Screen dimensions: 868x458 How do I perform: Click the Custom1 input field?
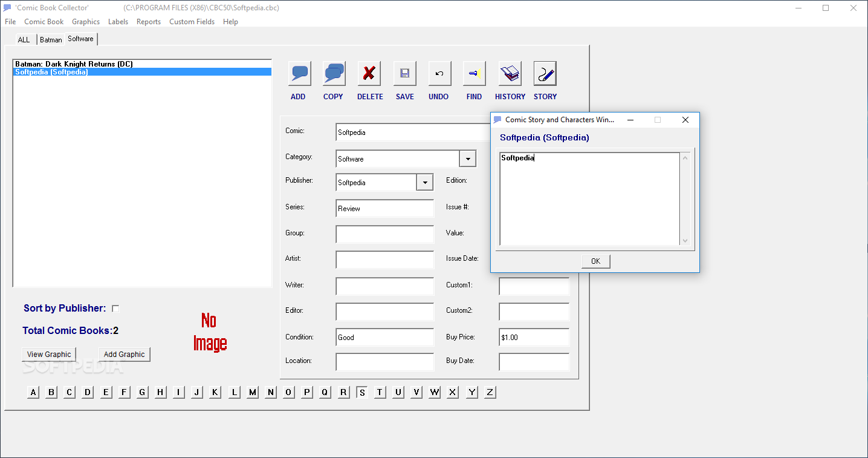(x=534, y=286)
